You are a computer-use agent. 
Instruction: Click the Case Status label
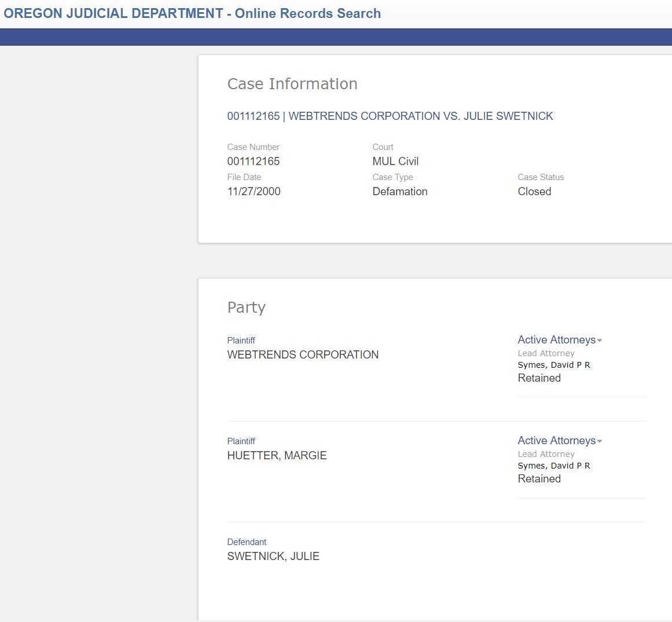(541, 177)
